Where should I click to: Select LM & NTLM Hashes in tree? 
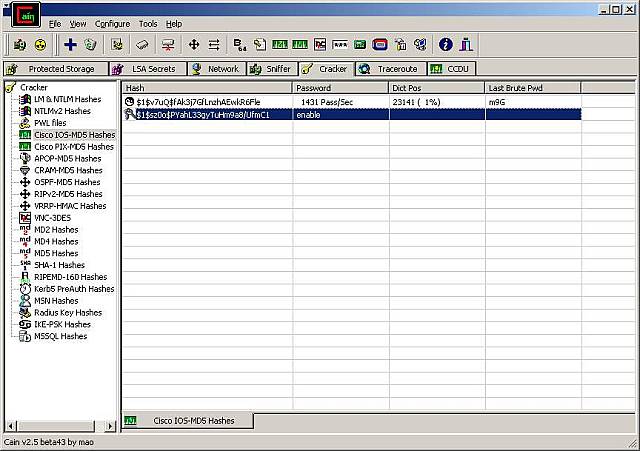click(x=67, y=99)
